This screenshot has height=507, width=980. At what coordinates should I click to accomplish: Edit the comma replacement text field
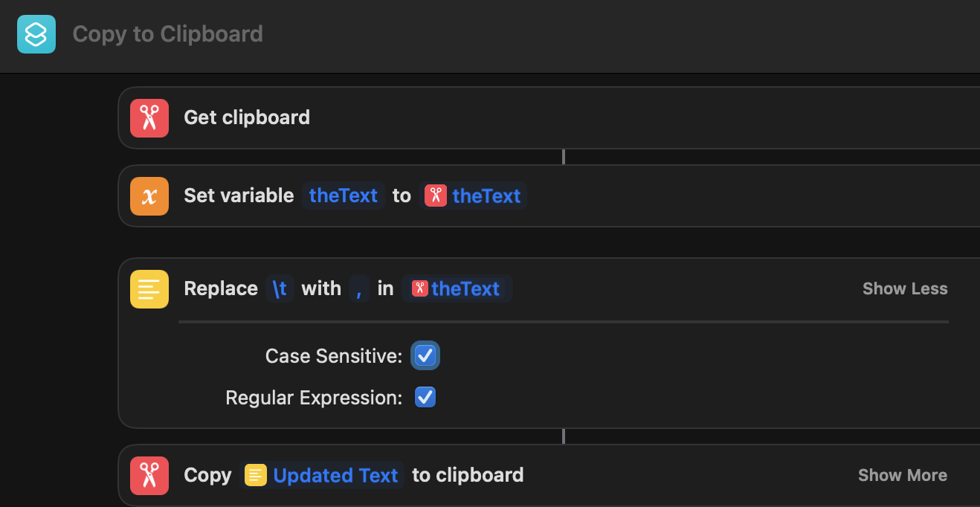point(359,289)
